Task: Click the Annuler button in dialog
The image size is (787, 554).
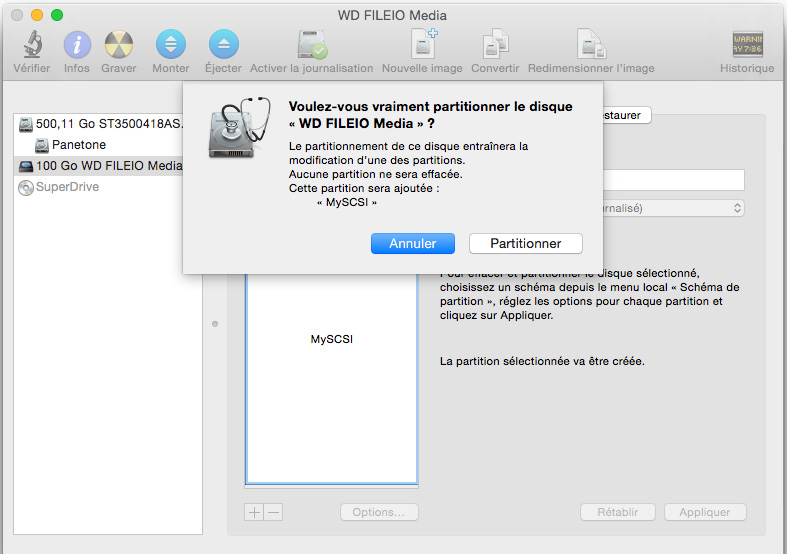Action: (413, 243)
